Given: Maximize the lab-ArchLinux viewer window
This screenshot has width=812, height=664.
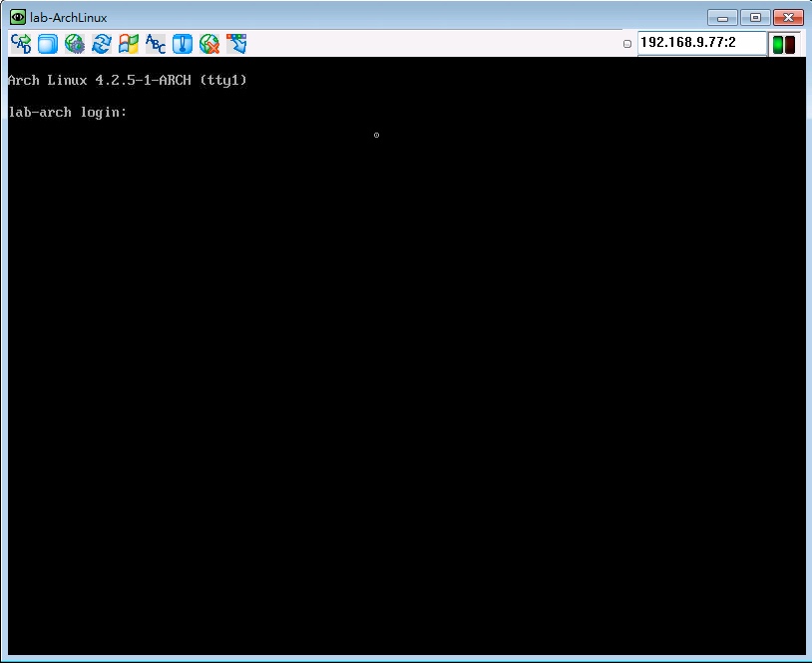Looking at the screenshot, I should (x=754, y=17).
